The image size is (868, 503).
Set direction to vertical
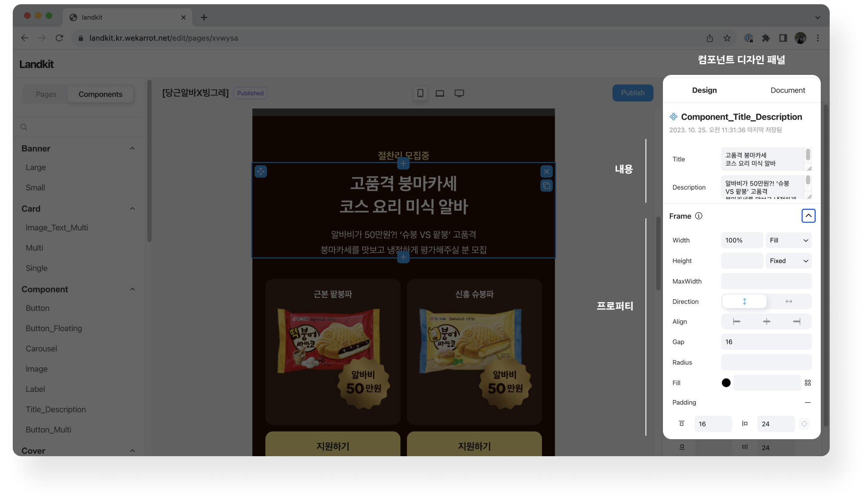[x=744, y=301]
